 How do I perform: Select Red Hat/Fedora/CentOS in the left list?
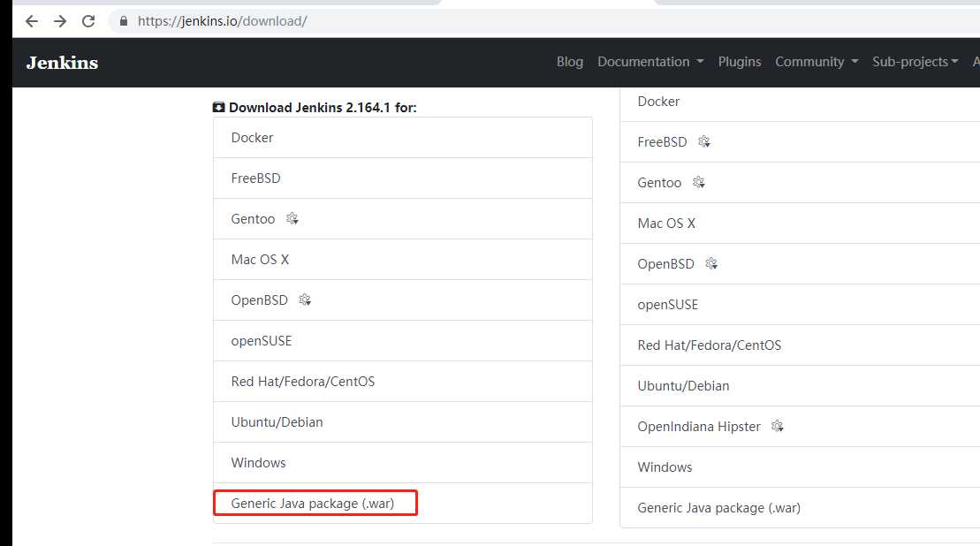(x=402, y=381)
